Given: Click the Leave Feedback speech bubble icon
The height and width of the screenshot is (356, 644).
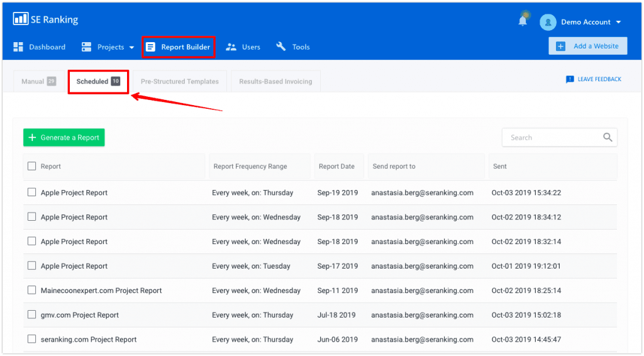Looking at the screenshot, I should 570,79.
